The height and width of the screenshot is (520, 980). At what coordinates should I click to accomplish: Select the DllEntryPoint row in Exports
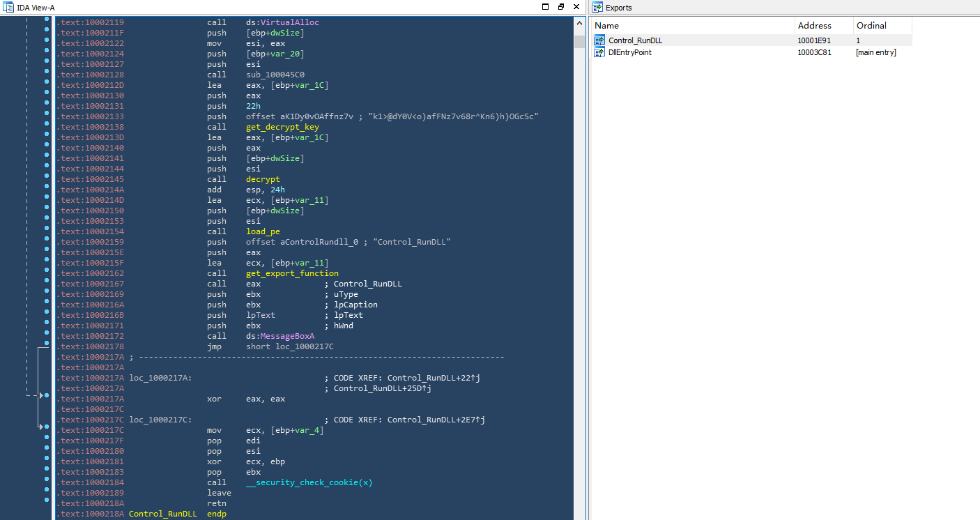[x=630, y=52]
